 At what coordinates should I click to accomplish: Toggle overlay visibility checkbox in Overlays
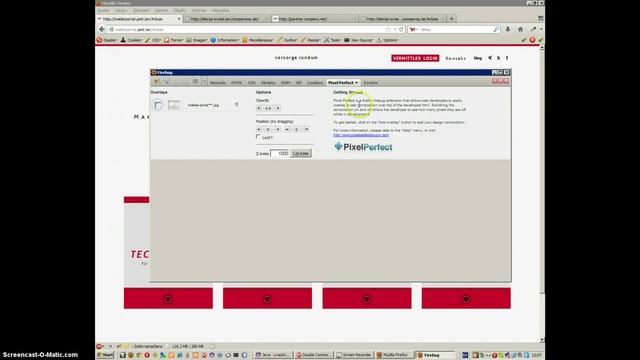[x=158, y=105]
